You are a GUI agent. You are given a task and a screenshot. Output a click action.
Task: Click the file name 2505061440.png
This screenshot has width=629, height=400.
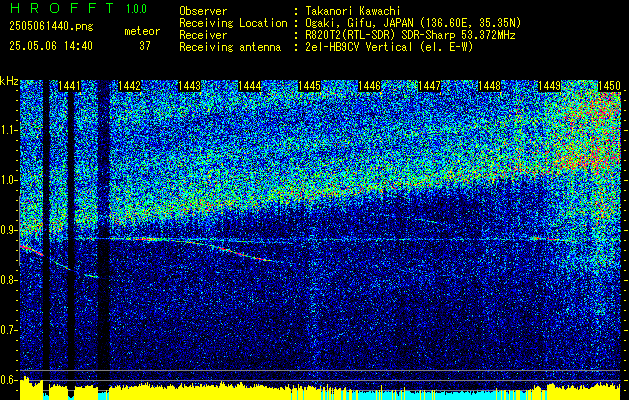click(51, 26)
